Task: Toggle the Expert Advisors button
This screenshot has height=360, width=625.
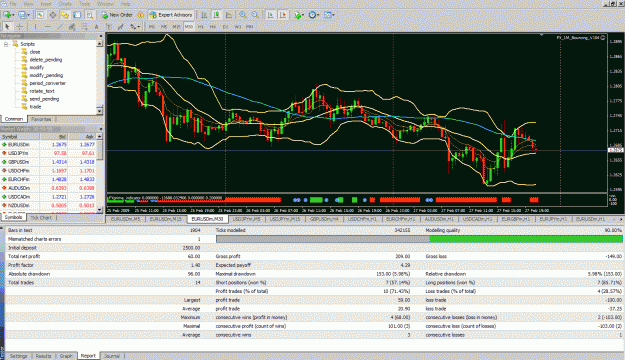Action: click(x=171, y=15)
